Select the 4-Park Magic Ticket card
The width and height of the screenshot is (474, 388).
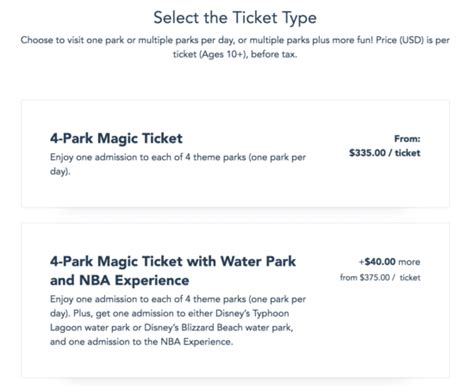tap(235, 154)
